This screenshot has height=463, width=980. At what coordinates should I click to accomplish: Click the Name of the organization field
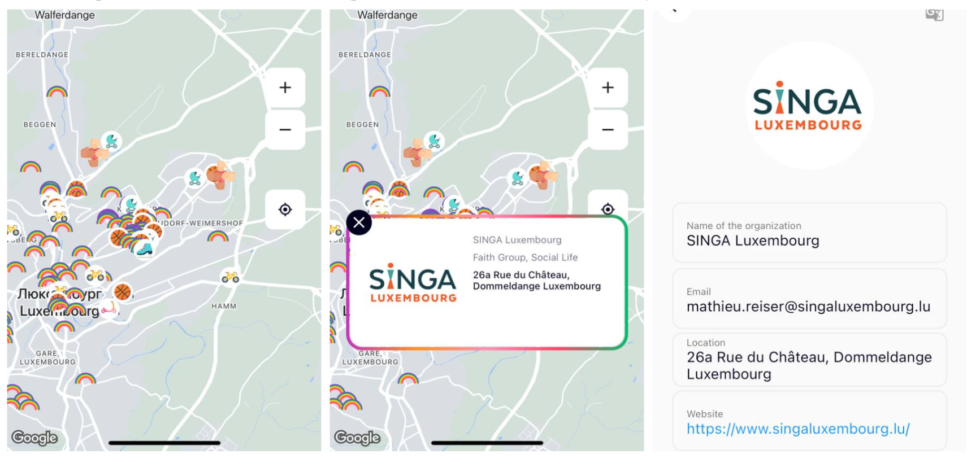click(x=809, y=233)
